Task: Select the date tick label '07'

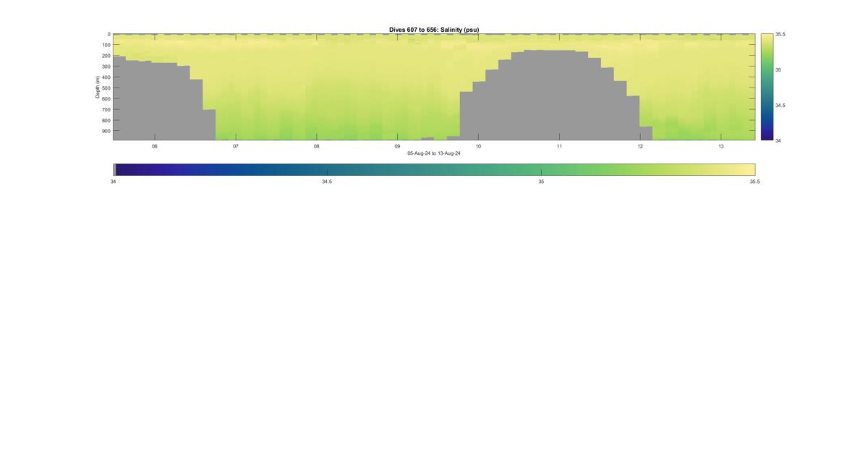Action: pyautogui.click(x=235, y=146)
